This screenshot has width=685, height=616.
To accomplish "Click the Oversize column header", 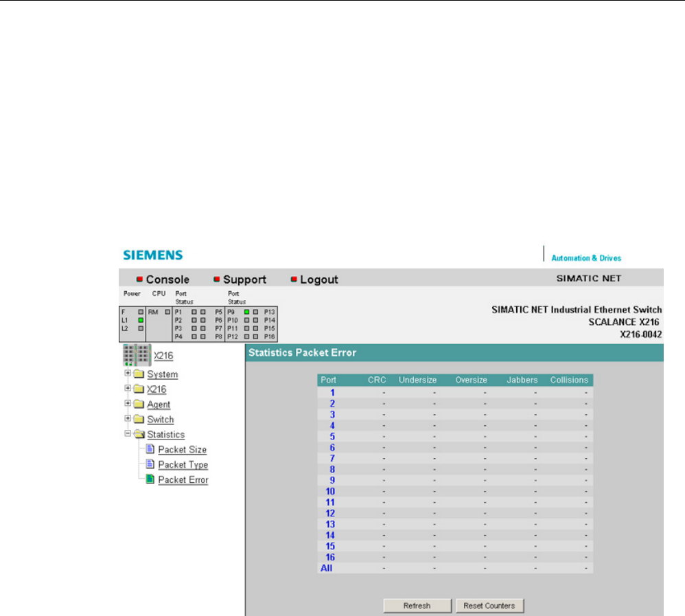I will point(471,380).
